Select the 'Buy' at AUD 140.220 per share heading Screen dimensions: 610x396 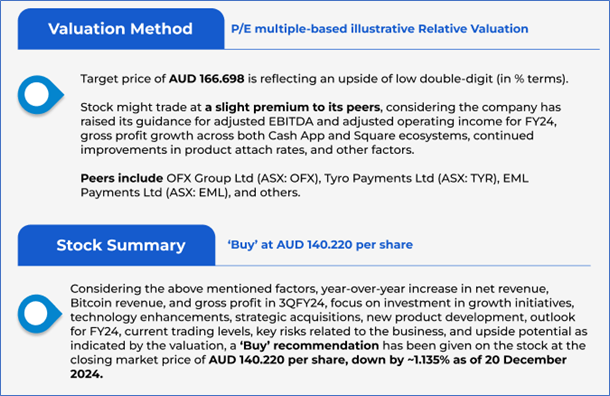pos(320,245)
